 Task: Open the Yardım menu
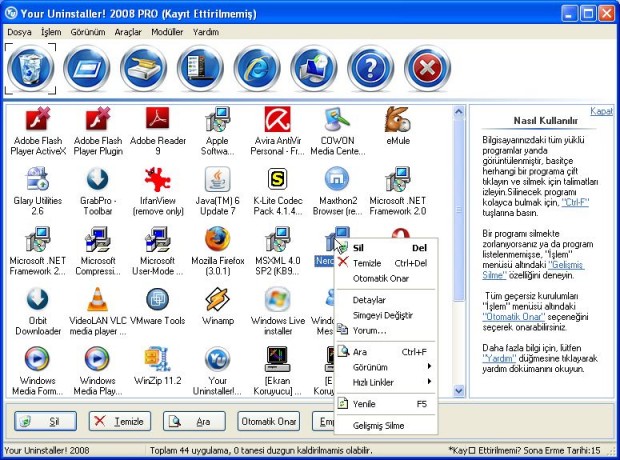pos(206,32)
